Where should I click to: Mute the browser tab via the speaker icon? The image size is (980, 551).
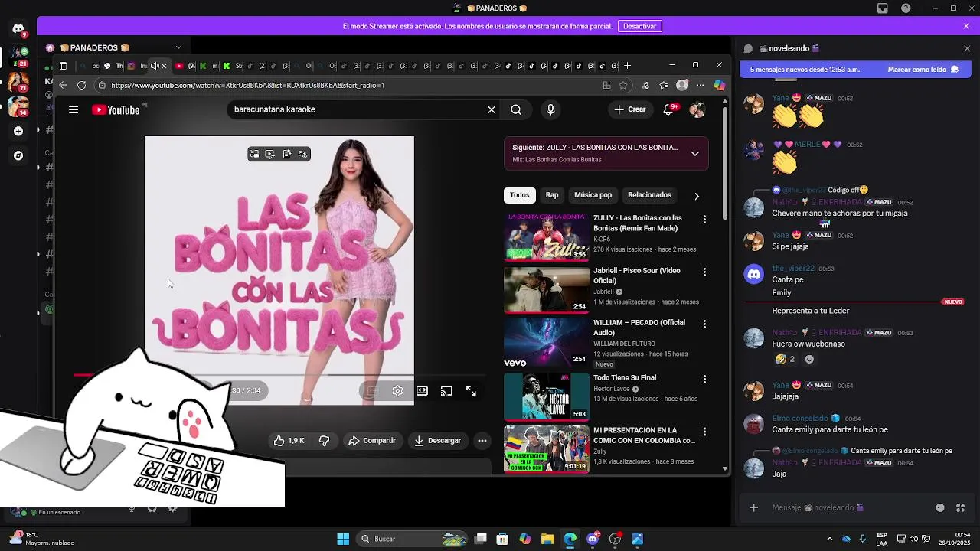155,66
